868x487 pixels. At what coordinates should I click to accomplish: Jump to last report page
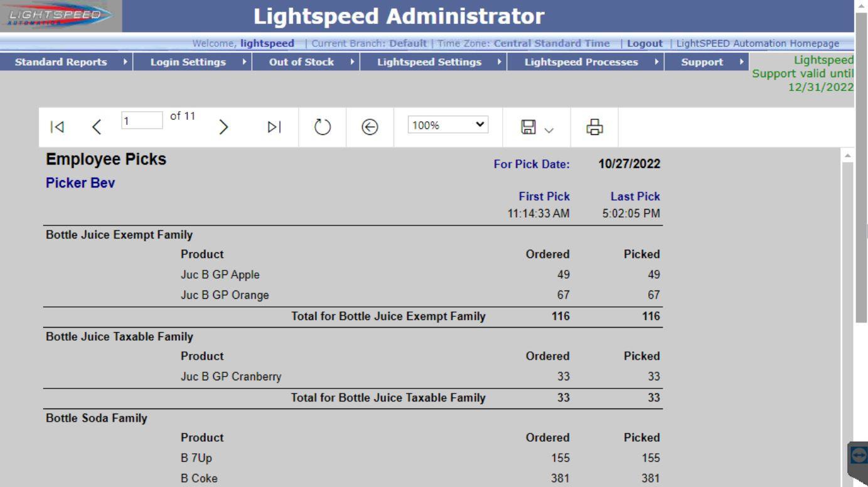275,127
